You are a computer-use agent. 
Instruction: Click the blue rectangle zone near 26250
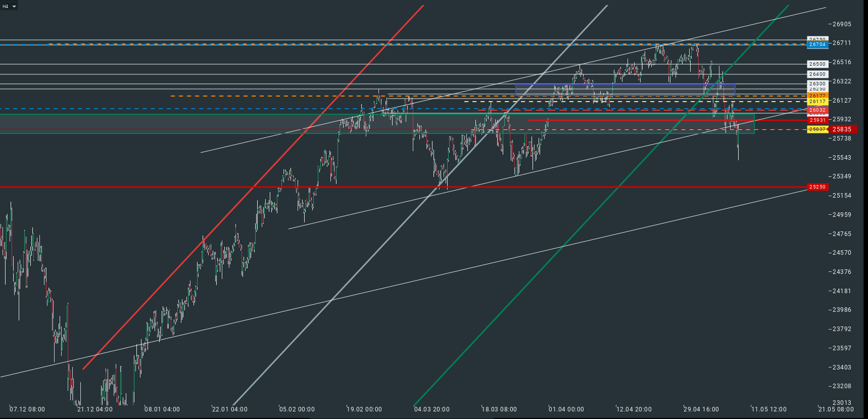tap(625, 89)
